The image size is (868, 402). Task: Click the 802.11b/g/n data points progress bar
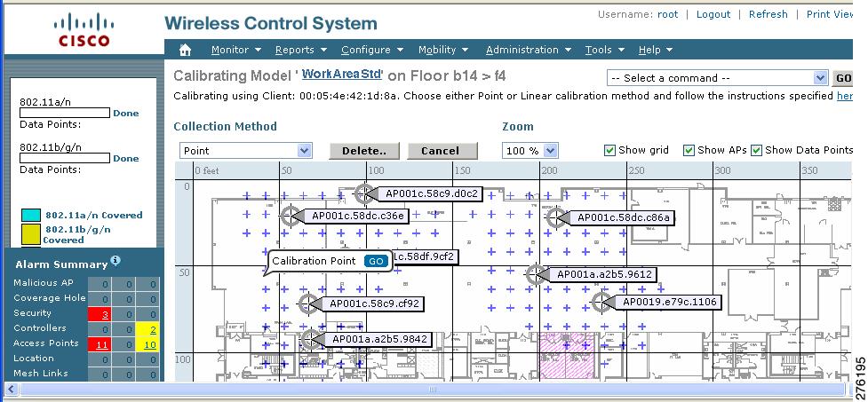65,158
